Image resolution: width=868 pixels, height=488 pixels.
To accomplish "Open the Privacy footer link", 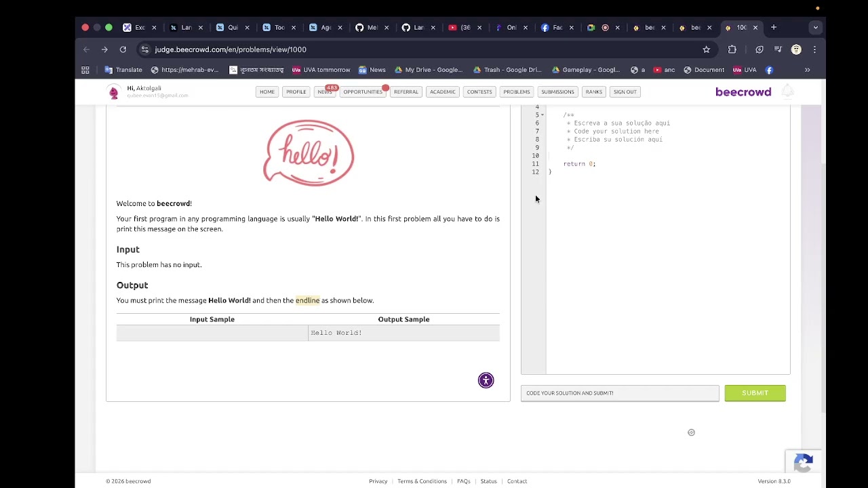I will click(x=378, y=481).
